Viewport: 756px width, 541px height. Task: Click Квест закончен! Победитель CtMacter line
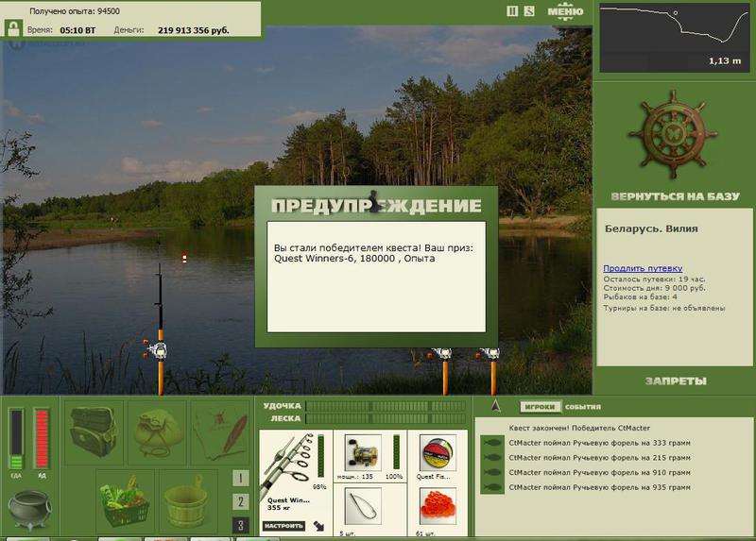pos(579,428)
